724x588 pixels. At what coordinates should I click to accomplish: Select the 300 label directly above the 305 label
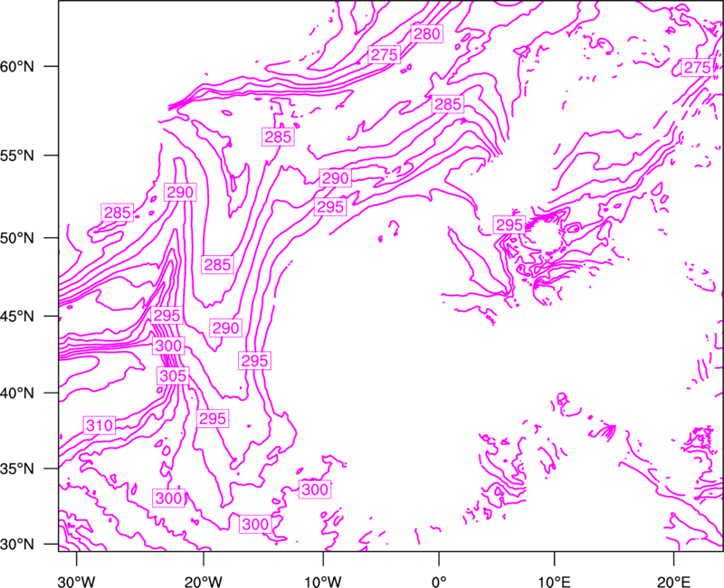click(x=168, y=346)
